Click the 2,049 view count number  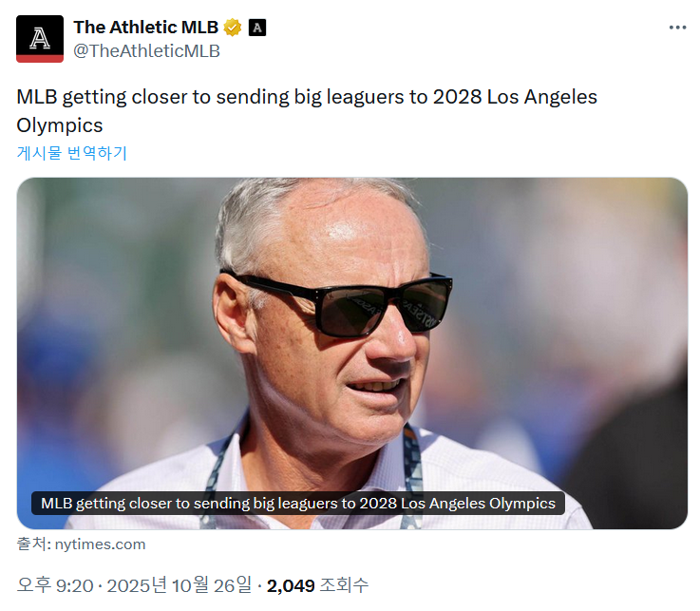(291, 585)
